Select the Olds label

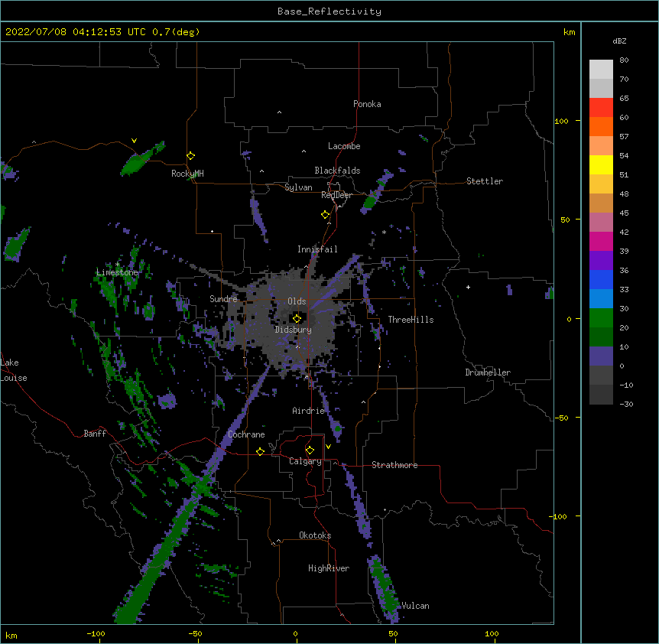[297, 301]
